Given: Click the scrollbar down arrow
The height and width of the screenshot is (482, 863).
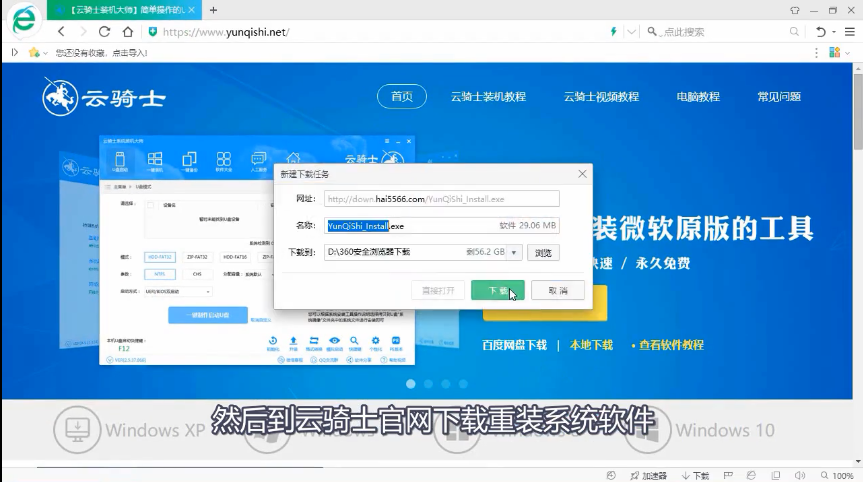Looking at the screenshot, I should [x=858, y=462].
